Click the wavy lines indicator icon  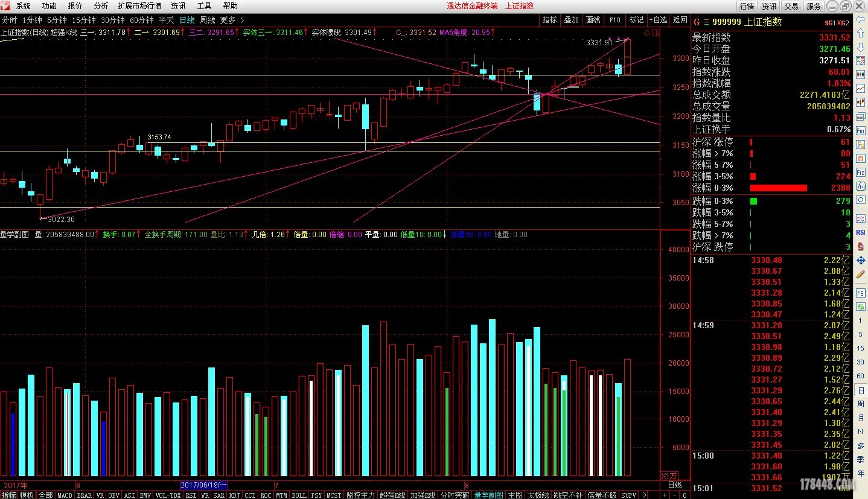(860, 218)
